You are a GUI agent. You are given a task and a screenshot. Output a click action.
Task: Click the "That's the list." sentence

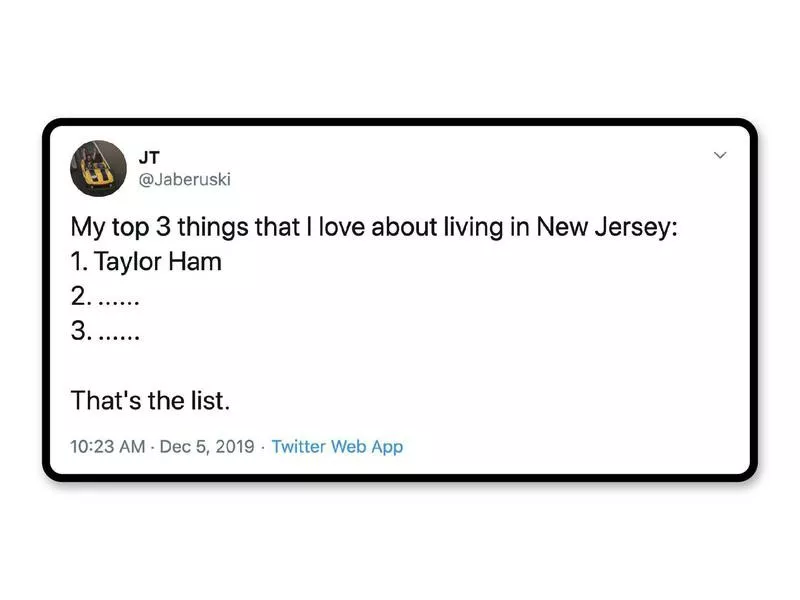click(150, 403)
